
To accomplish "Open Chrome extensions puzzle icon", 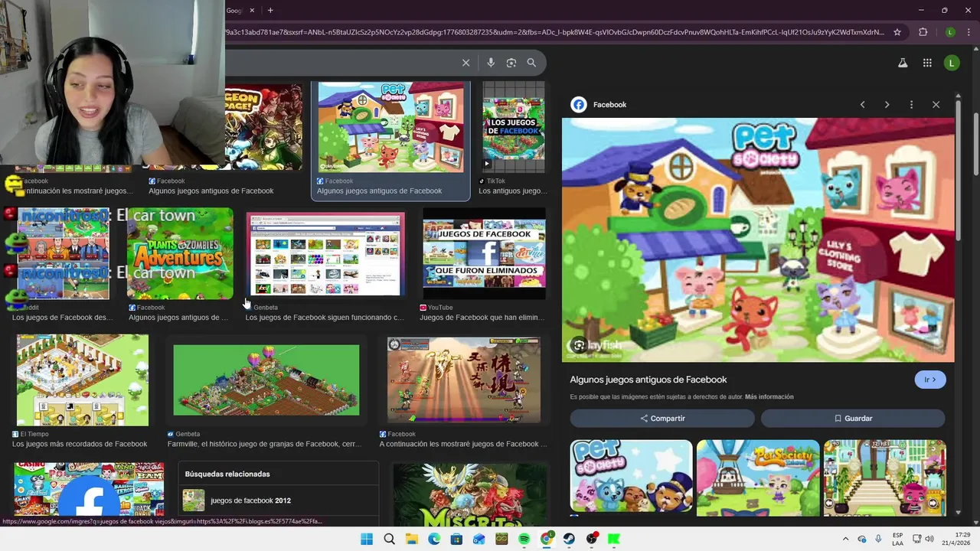I will [x=923, y=32].
